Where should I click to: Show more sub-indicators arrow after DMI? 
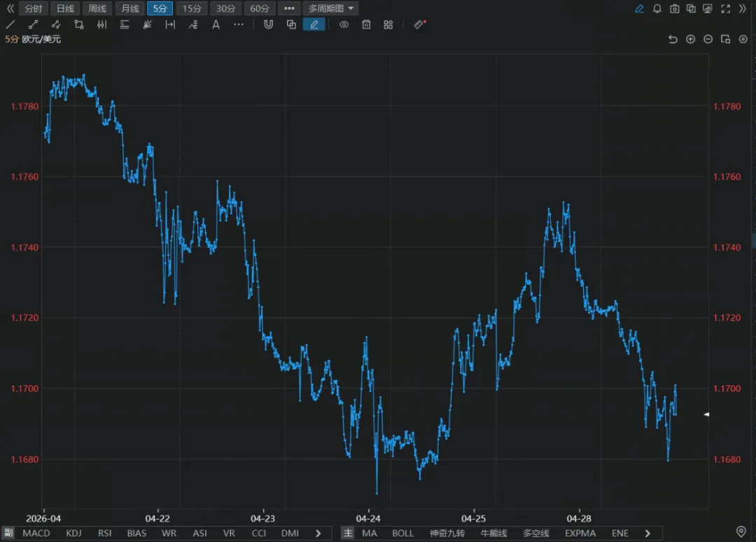[318, 534]
